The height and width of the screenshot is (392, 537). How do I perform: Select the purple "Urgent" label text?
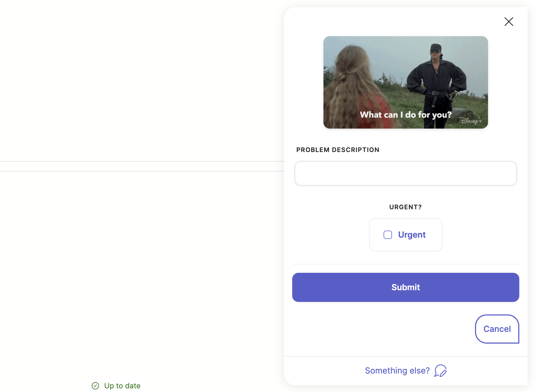412,235
